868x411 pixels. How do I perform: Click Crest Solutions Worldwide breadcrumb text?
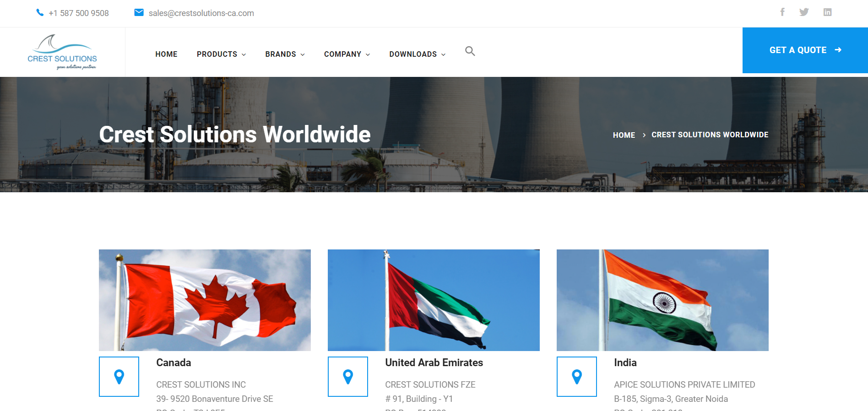pyautogui.click(x=710, y=135)
